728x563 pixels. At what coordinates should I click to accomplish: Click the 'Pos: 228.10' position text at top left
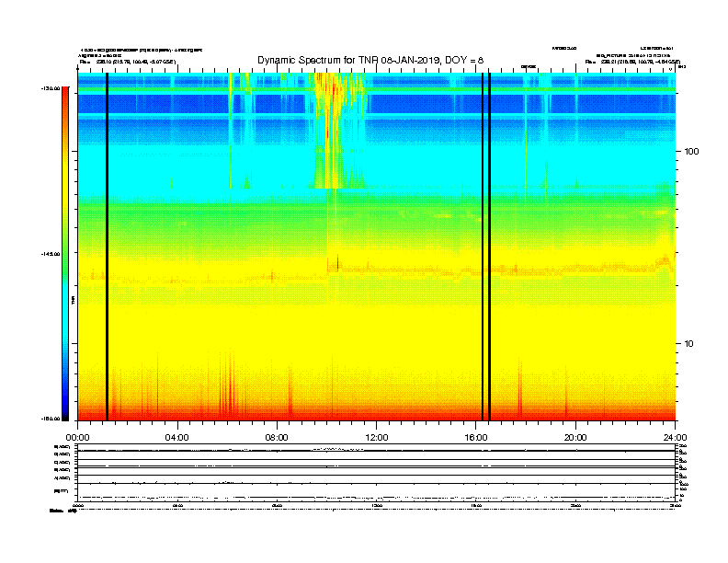[x=128, y=62]
